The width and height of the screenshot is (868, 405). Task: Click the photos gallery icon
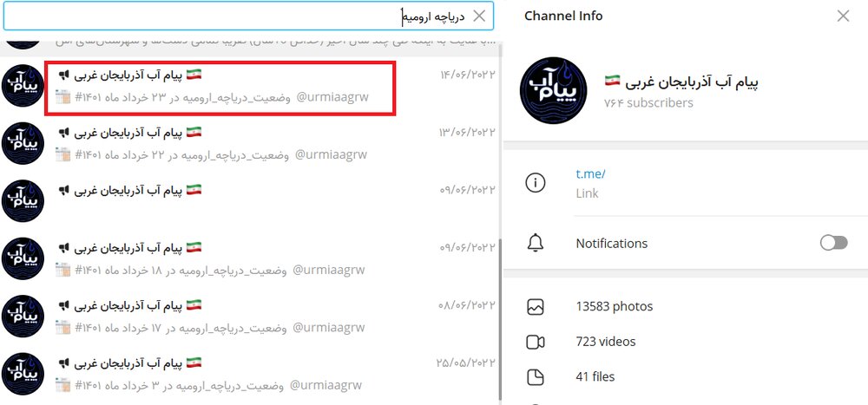pyautogui.click(x=536, y=306)
